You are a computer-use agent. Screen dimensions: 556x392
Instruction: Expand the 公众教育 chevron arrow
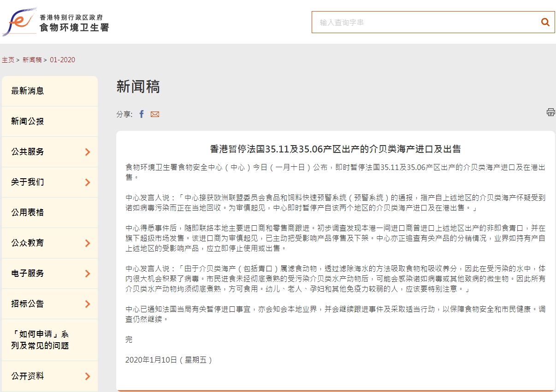pyautogui.click(x=88, y=243)
